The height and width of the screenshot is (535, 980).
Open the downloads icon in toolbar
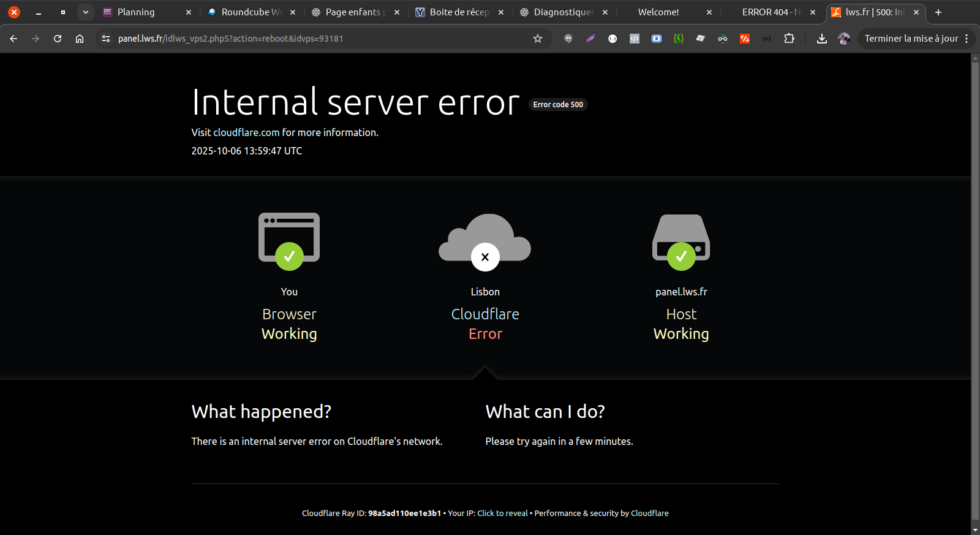click(822, 39)
